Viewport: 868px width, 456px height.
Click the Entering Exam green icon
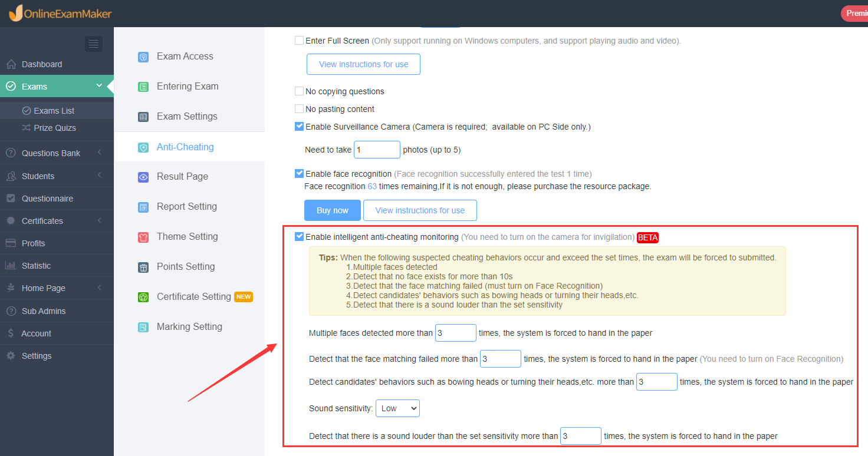point(143,87)
